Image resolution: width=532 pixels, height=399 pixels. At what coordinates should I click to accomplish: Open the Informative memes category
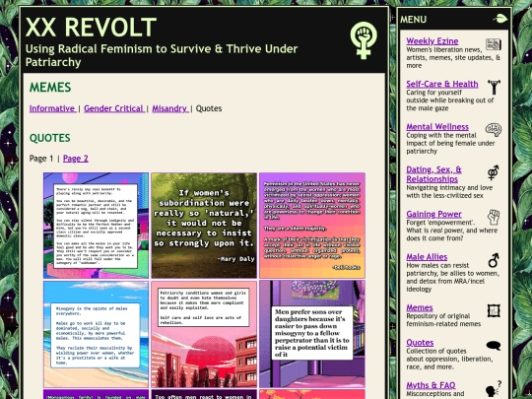(52, 108)
